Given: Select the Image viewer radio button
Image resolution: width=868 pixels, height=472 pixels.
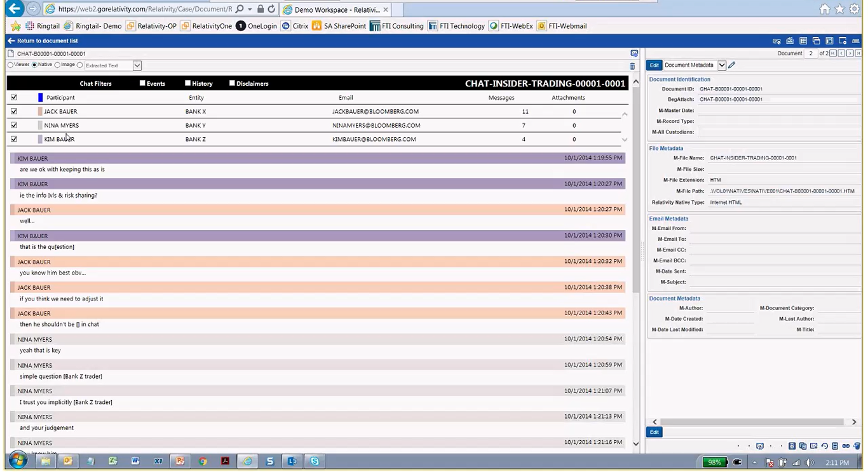Looking at the screenshot, I should click(x=58, y=65).
